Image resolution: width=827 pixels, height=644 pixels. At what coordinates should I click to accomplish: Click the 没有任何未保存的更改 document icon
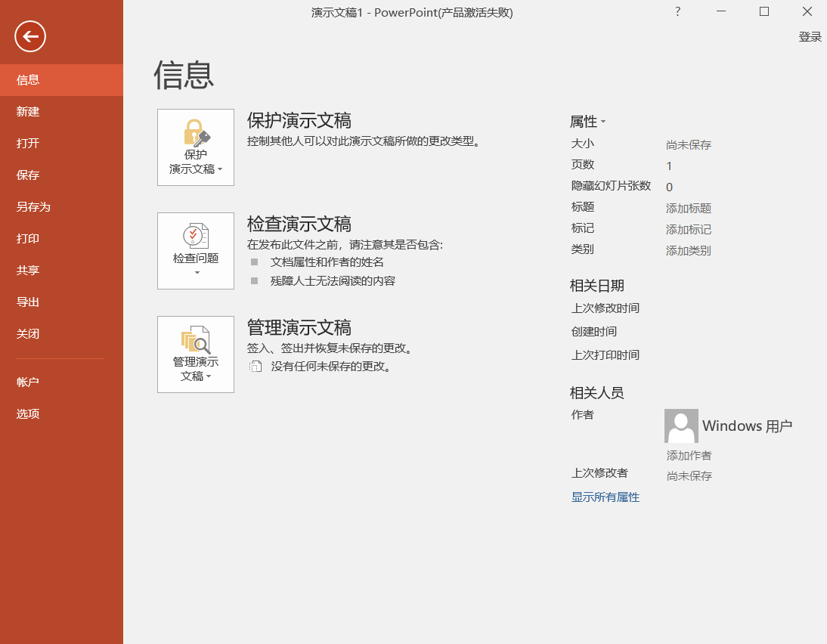(256, 367)
